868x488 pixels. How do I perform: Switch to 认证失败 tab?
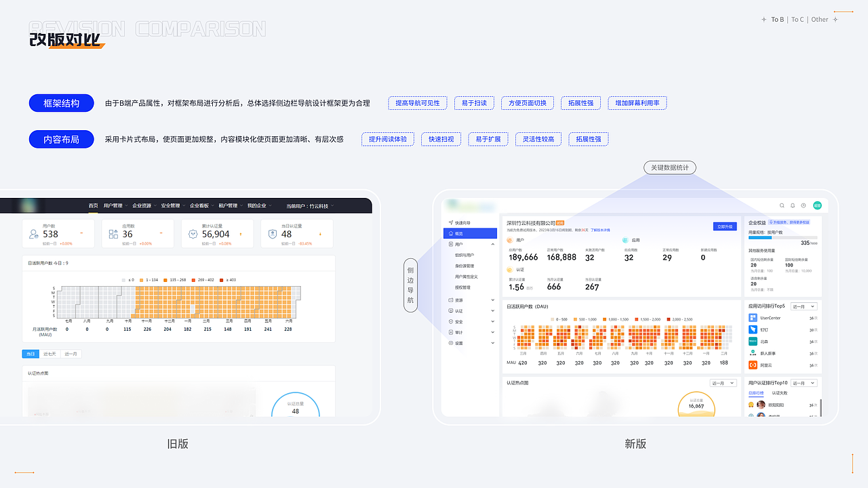pos(780,393)
